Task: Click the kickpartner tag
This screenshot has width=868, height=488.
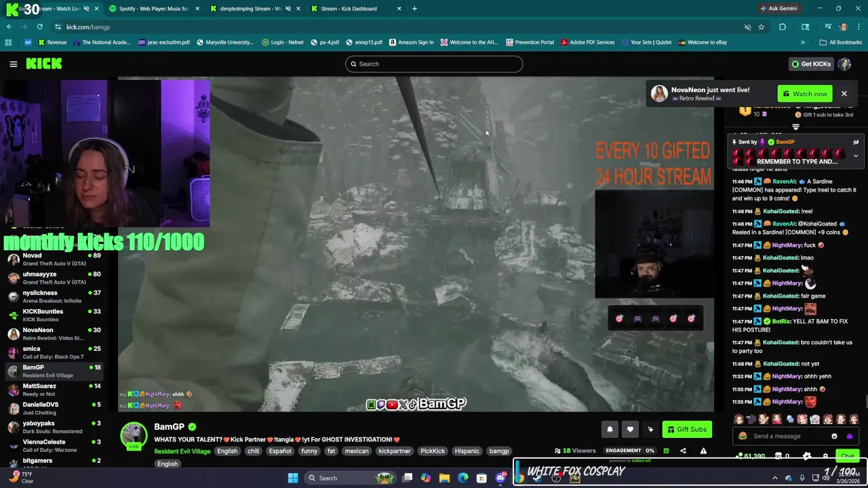Action: coord(395,451)
